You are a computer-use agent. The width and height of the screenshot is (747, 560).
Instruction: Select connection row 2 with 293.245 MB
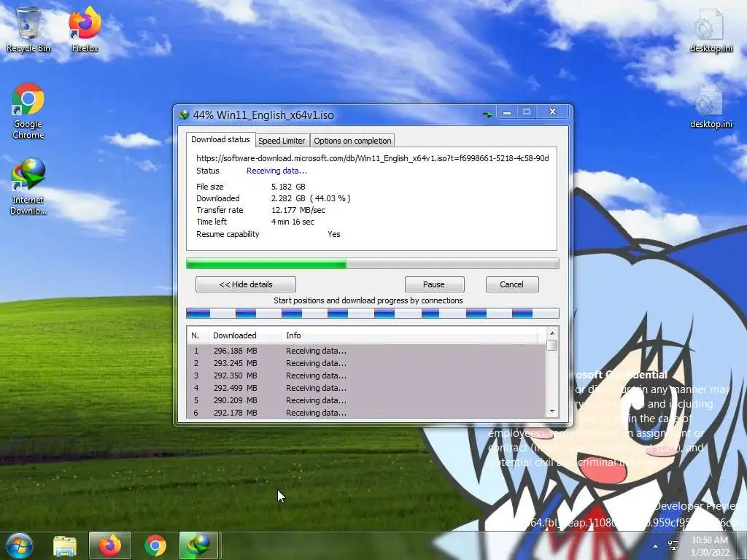[x=366, y=363]
